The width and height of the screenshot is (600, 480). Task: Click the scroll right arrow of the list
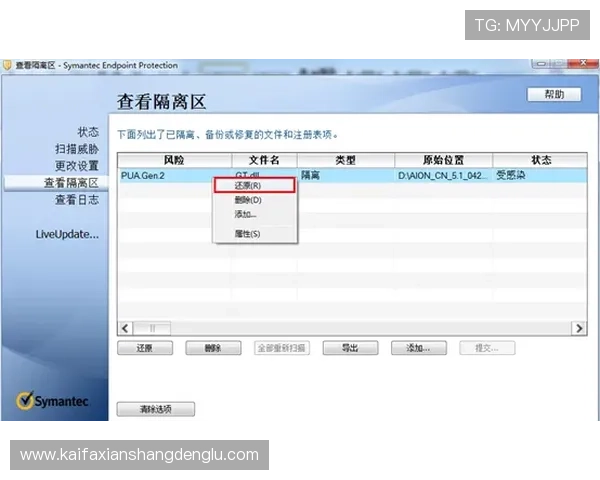click(579, 328)
